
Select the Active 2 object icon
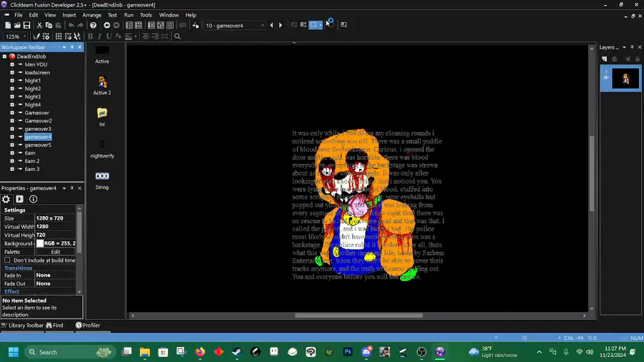coord(102,82)
